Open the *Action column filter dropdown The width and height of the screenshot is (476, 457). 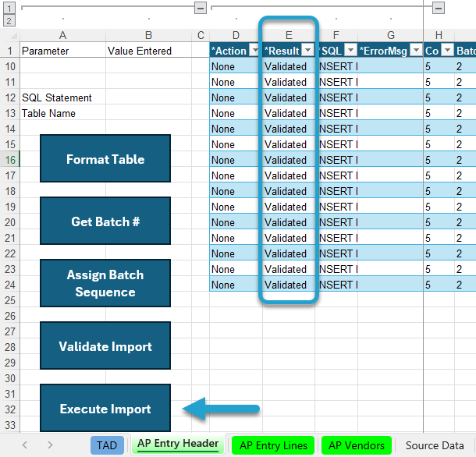click(x=254, y=50)
